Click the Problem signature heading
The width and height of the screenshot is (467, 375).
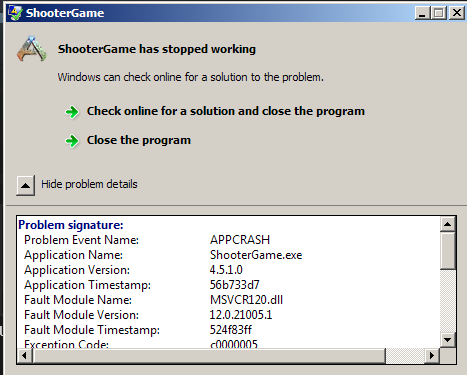71,225
